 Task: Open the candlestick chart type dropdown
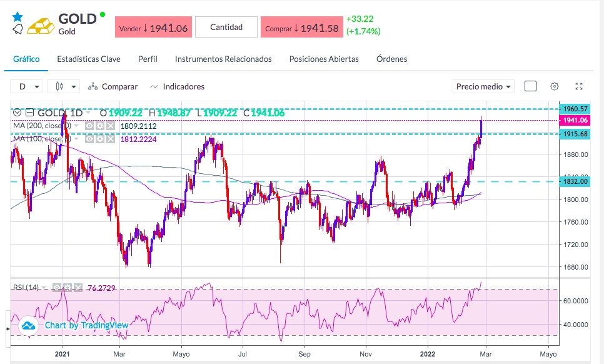pos(63,86)
